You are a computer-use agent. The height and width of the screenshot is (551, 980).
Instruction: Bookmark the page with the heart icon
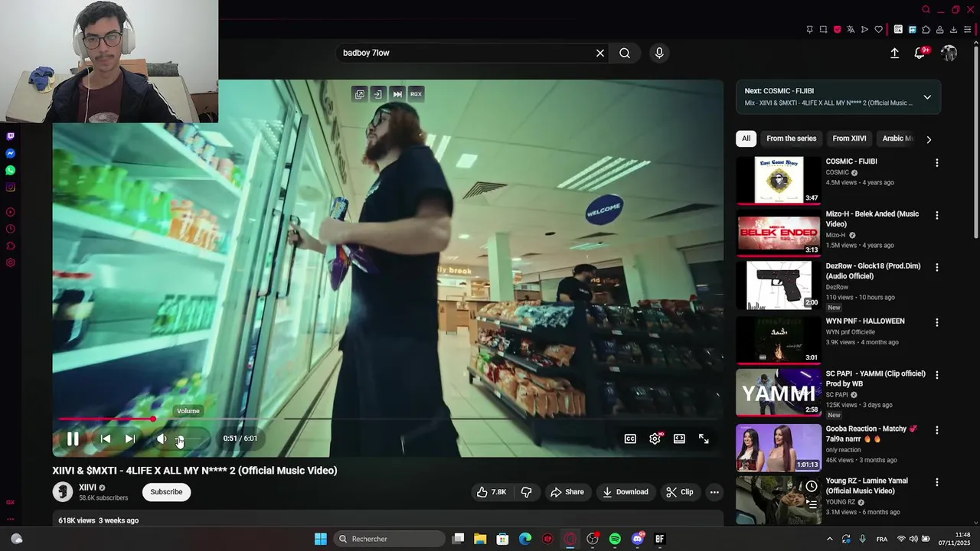pyautogui.click(x=878, y=30)
